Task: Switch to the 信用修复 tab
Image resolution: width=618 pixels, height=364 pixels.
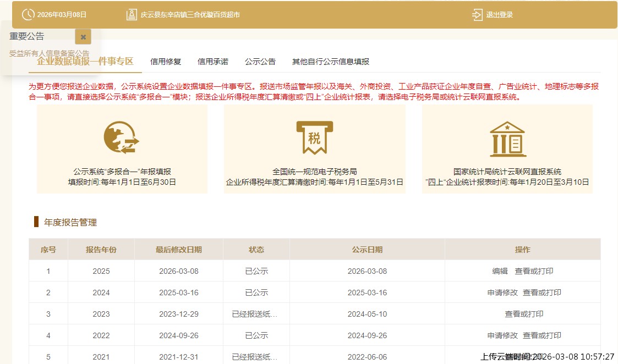Action: click(166, 62)
